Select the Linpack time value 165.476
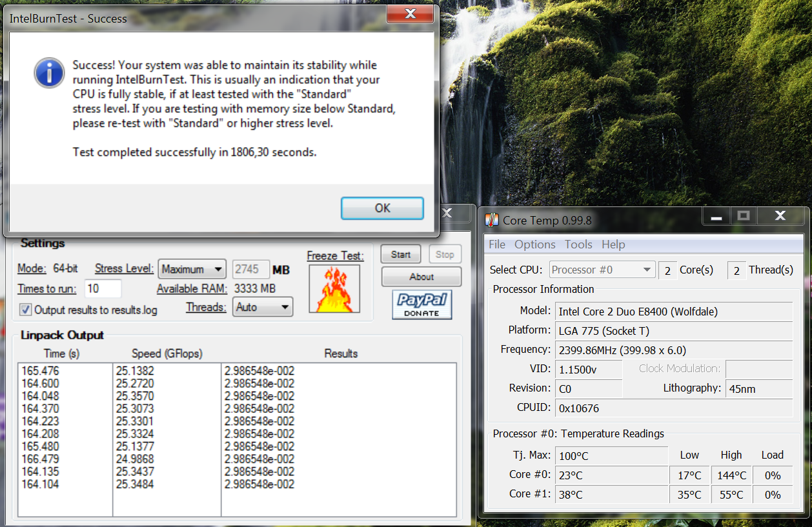 (x=40, y=371)
